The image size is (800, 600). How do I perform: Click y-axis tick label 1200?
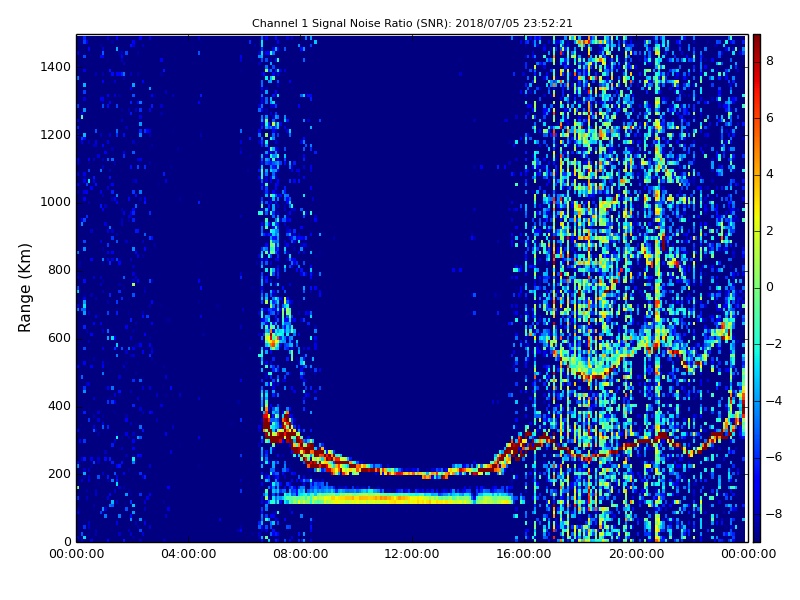[56, 135]
